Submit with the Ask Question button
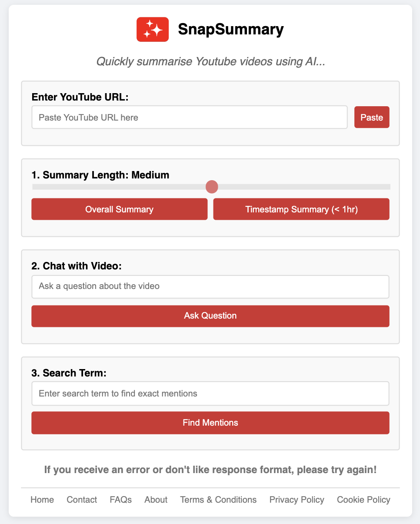Viewport: 420px width, 524px height. [210, 316]
